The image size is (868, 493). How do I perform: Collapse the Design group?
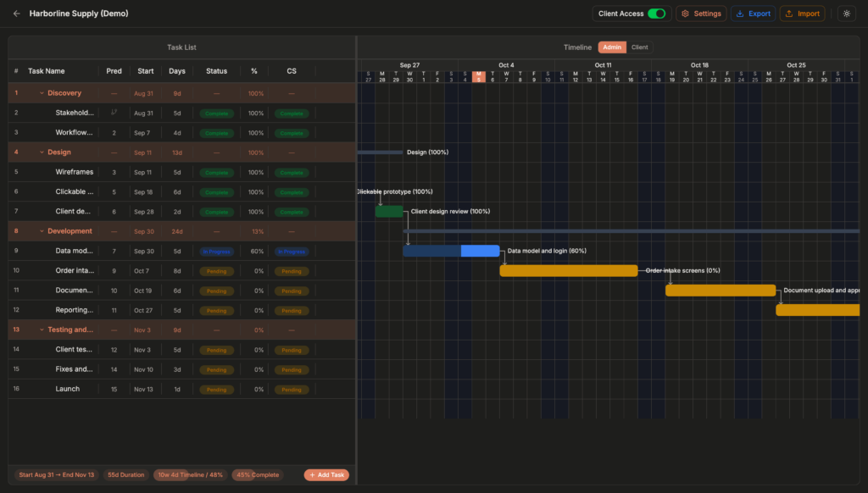[x=42, y=152]
